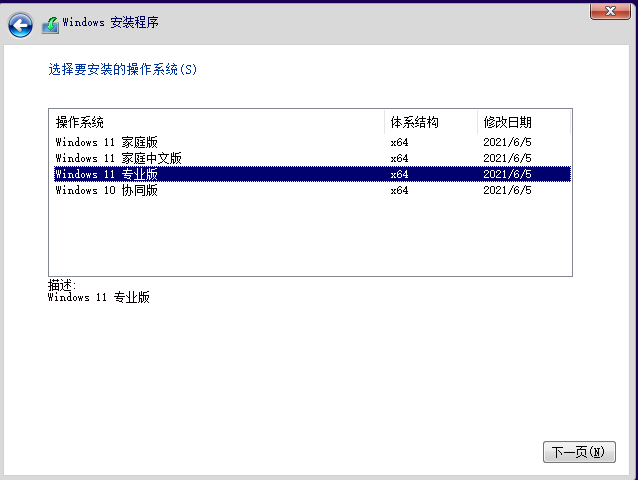Click description text Windows 11 专业版 under 描述
This screenshot has height=481, width=639.
[99, 297]
